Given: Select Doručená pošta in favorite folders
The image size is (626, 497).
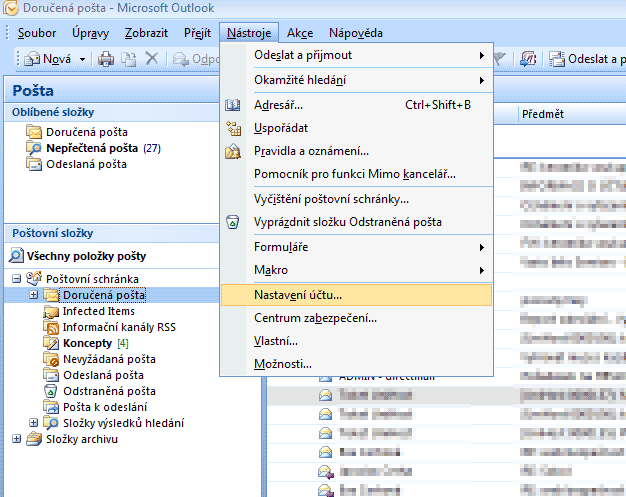Looking at the screenshot, I should pyautogui.click(x=87, y=132).
